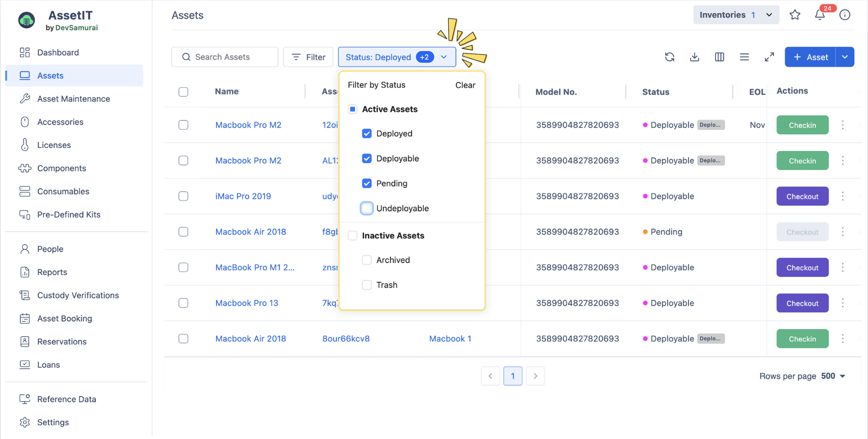Viewport: 868px width, 439px height.
Task: Click the download export icon
Action: [695, 57]
